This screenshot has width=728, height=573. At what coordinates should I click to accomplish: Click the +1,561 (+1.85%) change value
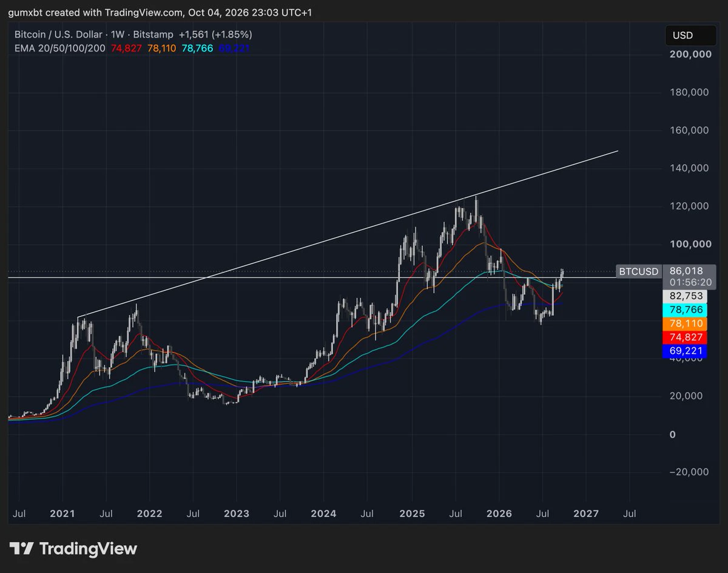[215, 35]
